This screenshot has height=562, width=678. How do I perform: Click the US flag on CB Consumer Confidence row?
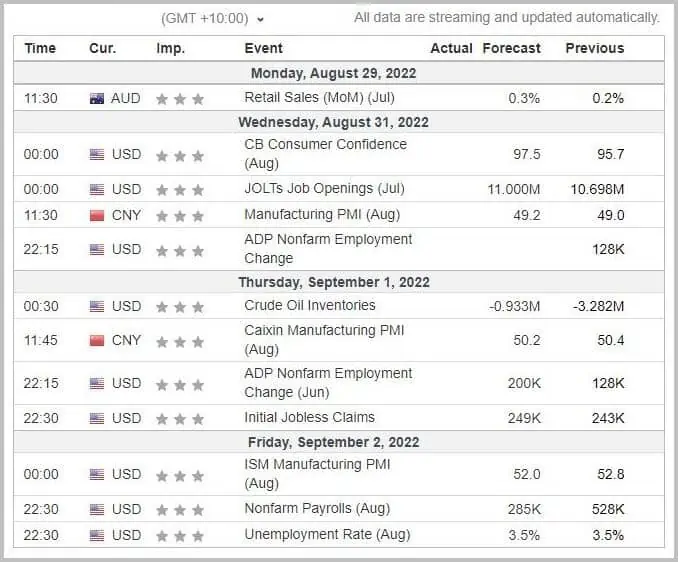(97, 154)
